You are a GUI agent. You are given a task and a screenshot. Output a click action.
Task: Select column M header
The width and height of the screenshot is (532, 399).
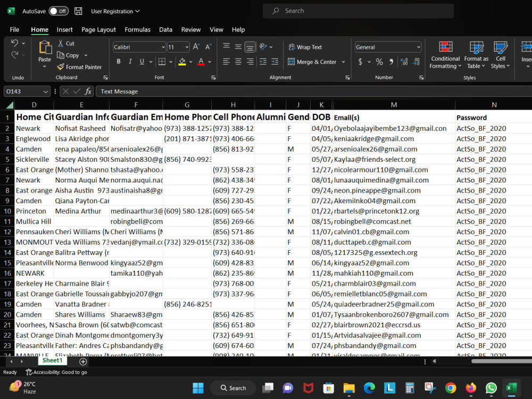[394, 105]
